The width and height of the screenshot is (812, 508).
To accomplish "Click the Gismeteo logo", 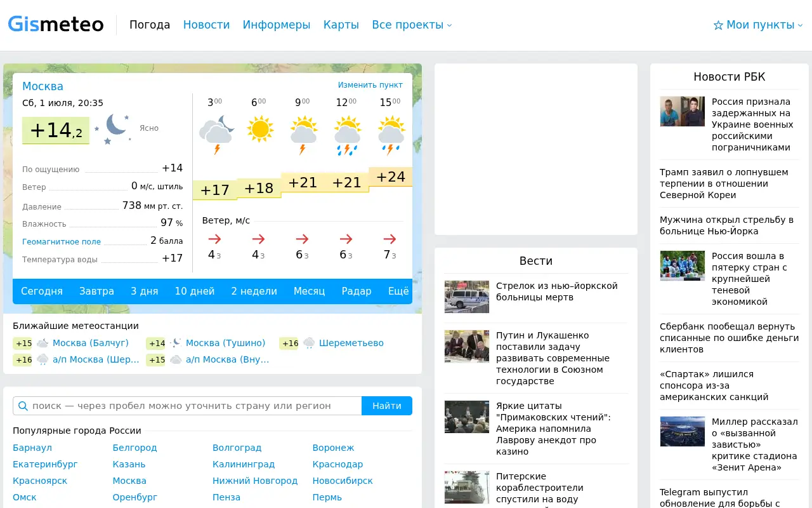I will click(56, 24).
